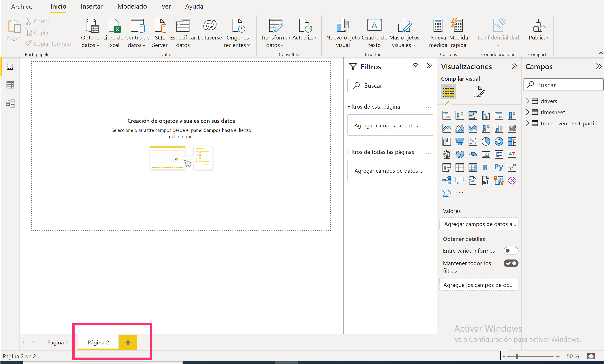The width and height of the screenshot is (604, 364).
Task: Insert Cuadro de texto
Action: 374,33
